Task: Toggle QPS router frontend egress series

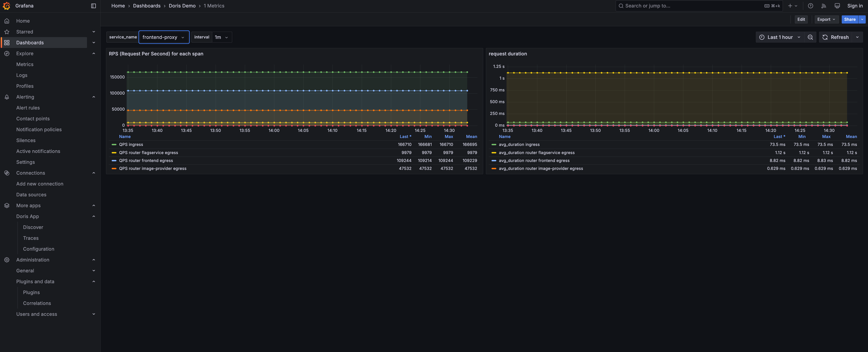Action: click(x=146, y=161)
